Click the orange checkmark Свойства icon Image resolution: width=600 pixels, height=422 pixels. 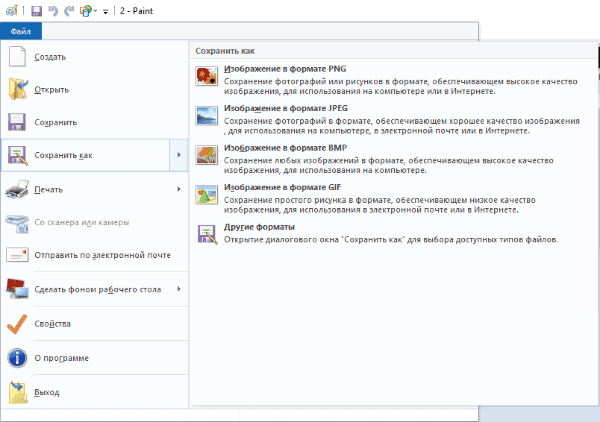(x=17, y=324)
